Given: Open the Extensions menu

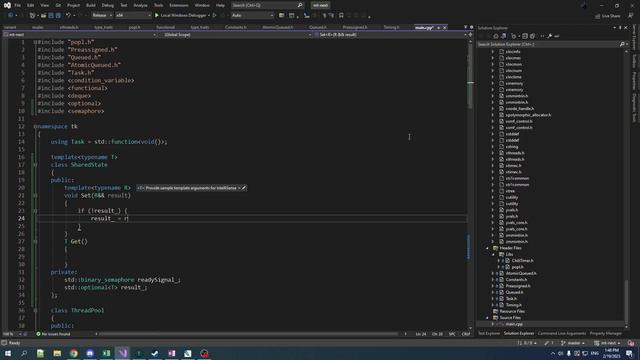Looking at the screenshot, I should 179,5.
